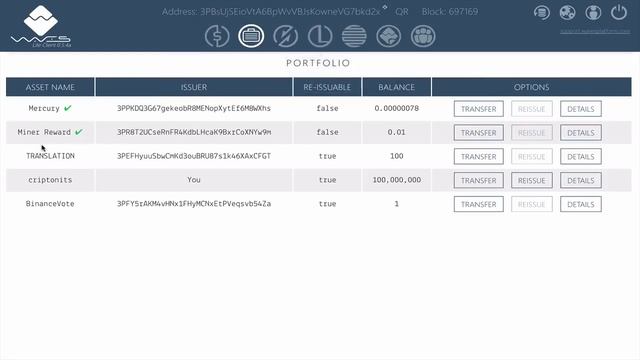Image resolution: width=640 pixels, height=360 pixels.
Task: Click the balance 1 for BinanceVote
Action: pos(396,203)
